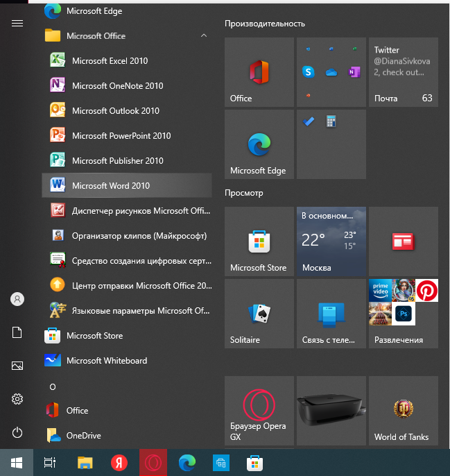This screenshot has width=450, height=476.
Task: Open the Браузер Opera GX tile
Action: click(259, 411)
